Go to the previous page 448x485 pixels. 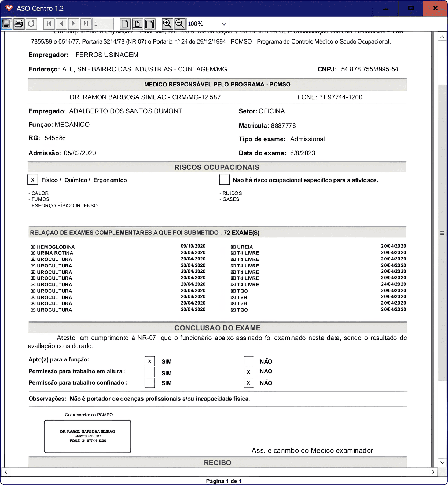point(61,24)
